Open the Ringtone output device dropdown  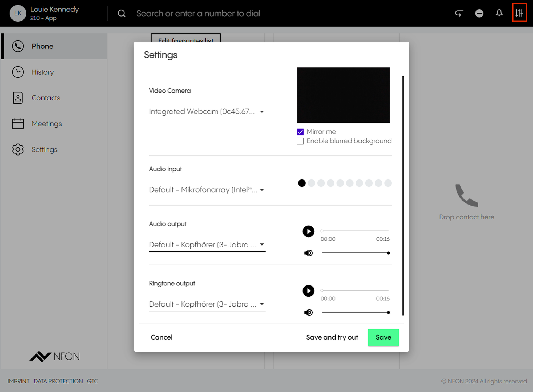(207, 304)
